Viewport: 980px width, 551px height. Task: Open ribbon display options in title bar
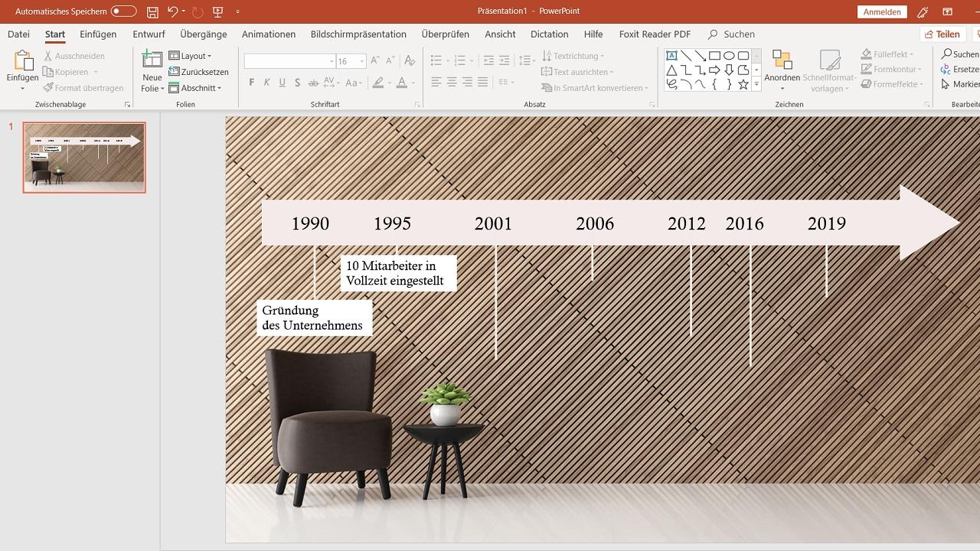click(x=947, y=11)
